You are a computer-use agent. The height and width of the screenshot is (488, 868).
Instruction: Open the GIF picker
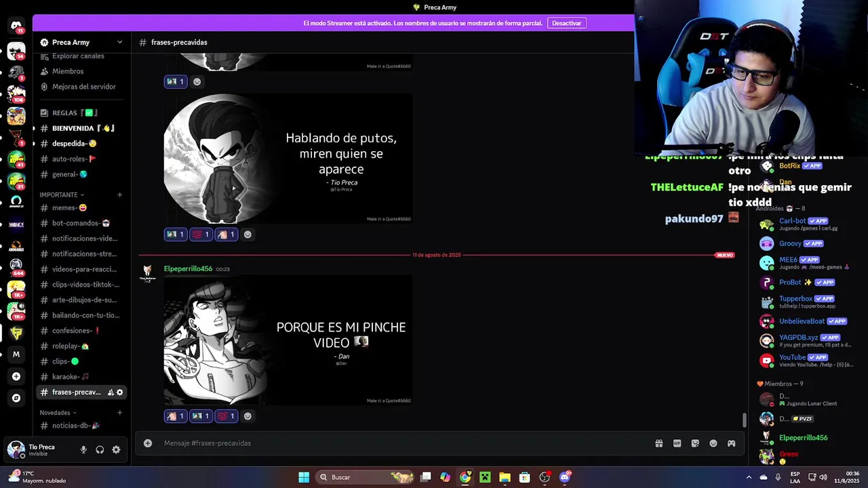tap(677, 443)
